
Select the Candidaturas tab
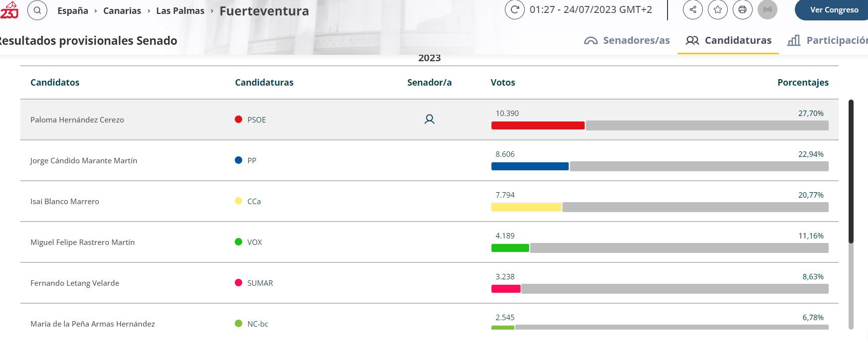pos(728,40)
